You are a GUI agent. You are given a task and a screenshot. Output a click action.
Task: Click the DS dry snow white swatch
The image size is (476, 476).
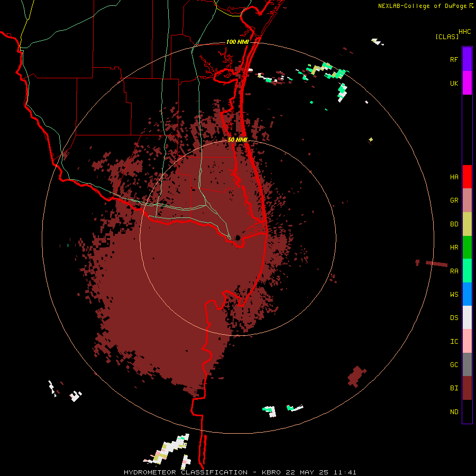pos(467,317)
